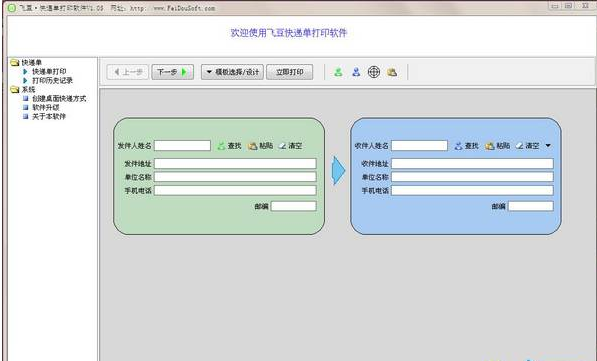Open the 模板选择/设计 dropdown
Image resolution: width=597 pixels, height=361 pixels.
coord(232,72)
